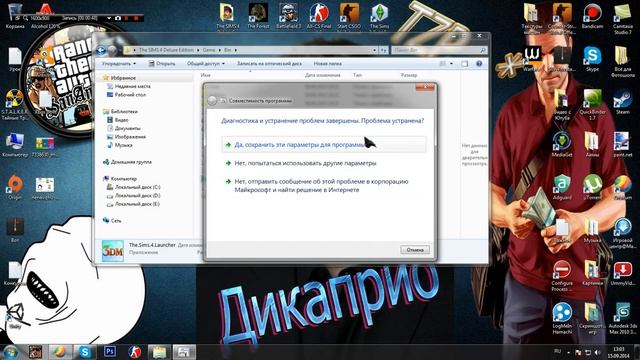Screen dimensions: 640x360
Task: Open Adguard desktop shortcut
Action: pyautogui.click(x=562, y=187)
